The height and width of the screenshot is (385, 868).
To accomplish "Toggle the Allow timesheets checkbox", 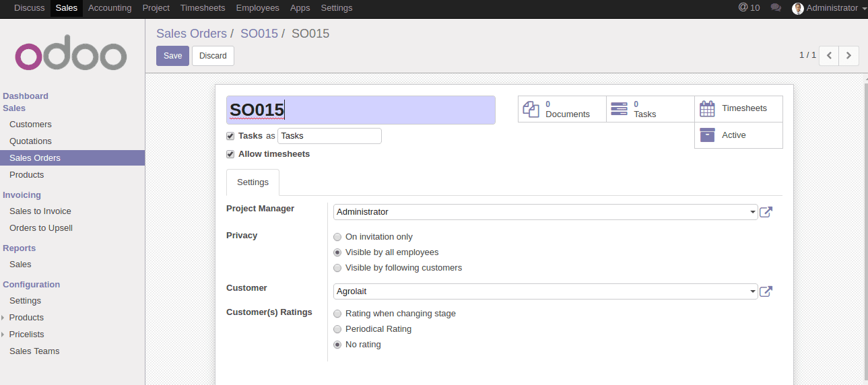I will coord(230,154).
